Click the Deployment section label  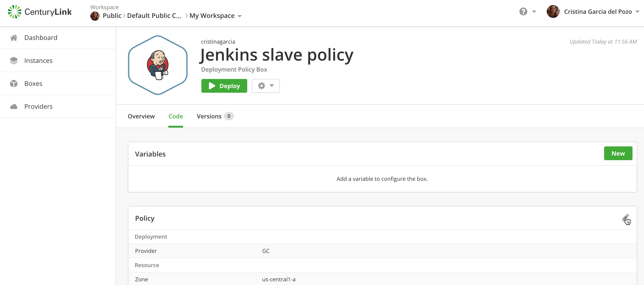click(151, 237)
